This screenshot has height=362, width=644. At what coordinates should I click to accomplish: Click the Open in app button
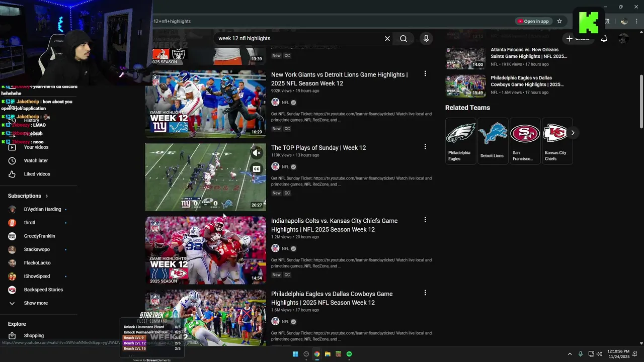tap(533, 21)
